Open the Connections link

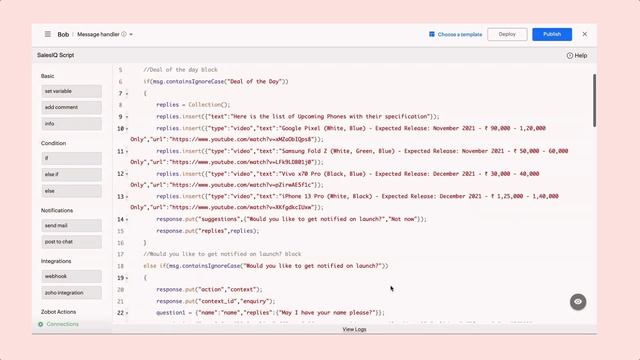tap(62, 324)
